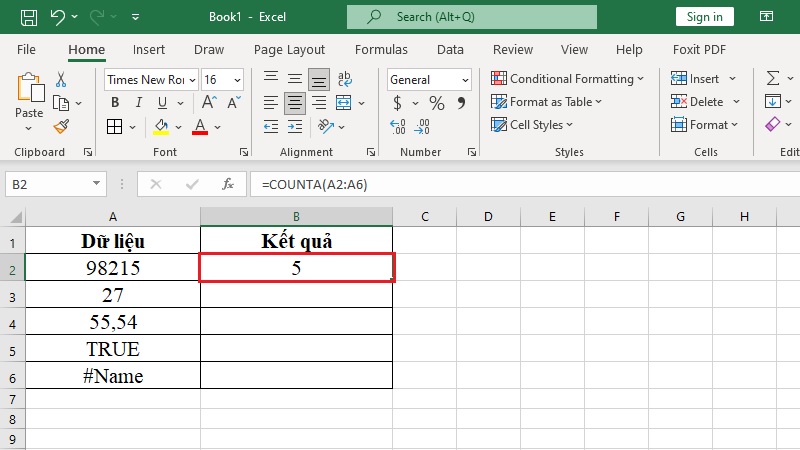The height and width of the screenshot is (450, 800).
Task: Toggle Bold formatting
Action: click(x=115, y=103)
